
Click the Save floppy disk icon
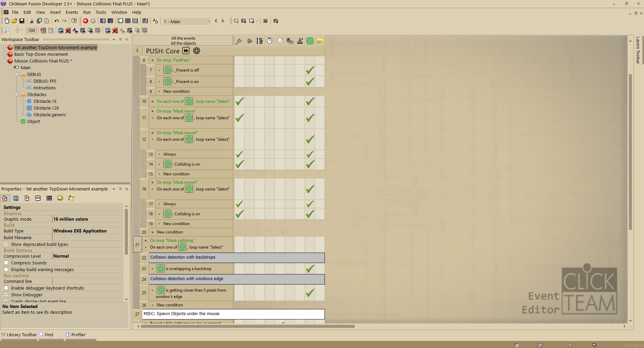coord(22,21)
